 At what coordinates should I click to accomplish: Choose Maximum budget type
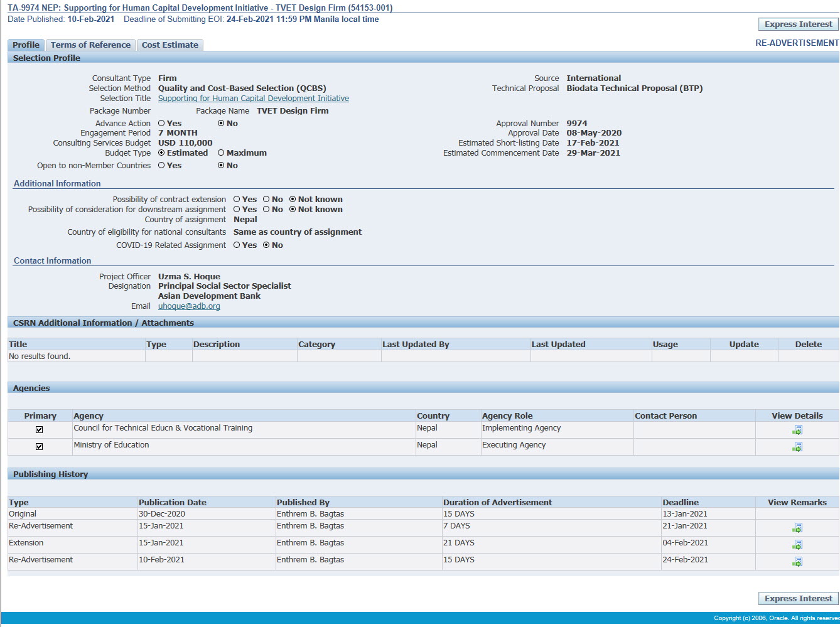tap(221, 153)
